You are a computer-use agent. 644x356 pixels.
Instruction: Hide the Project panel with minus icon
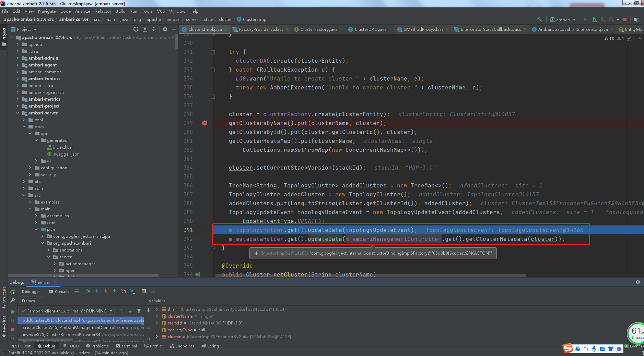coord(174,29)
